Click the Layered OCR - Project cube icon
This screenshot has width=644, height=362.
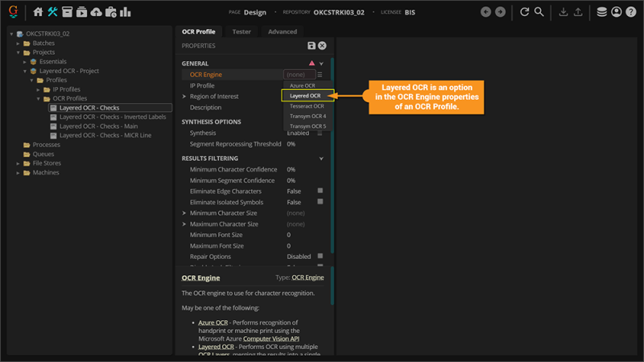[33, 71]
